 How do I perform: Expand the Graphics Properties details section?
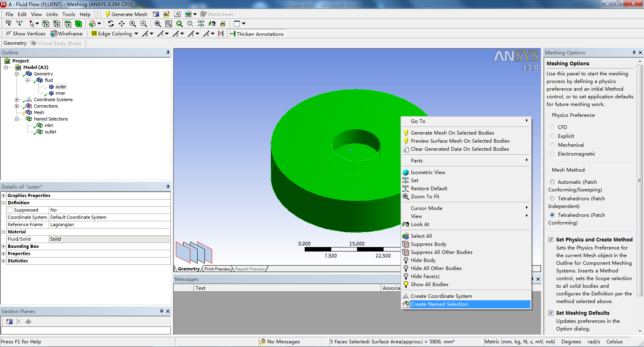[4, 195]
